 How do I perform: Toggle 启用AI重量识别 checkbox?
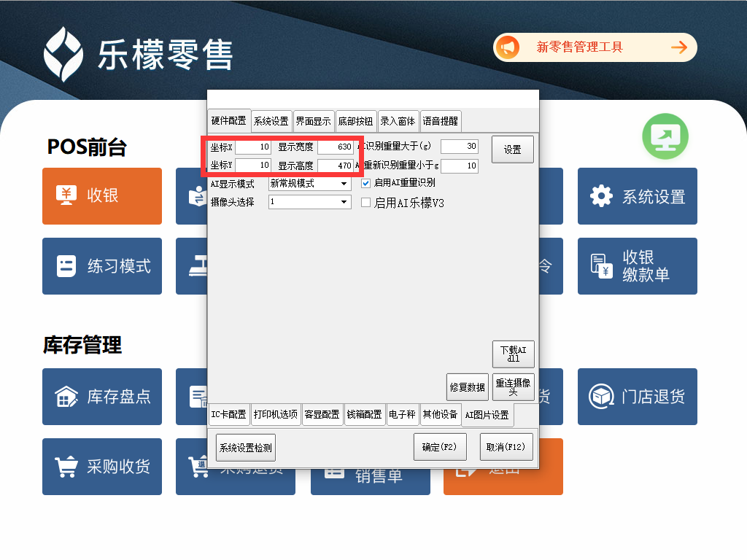pos(366,183)
